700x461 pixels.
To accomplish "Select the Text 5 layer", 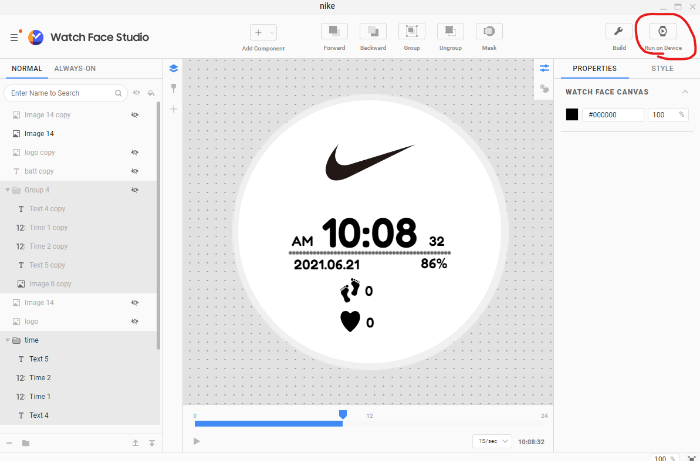I will (x=78, y=358).
